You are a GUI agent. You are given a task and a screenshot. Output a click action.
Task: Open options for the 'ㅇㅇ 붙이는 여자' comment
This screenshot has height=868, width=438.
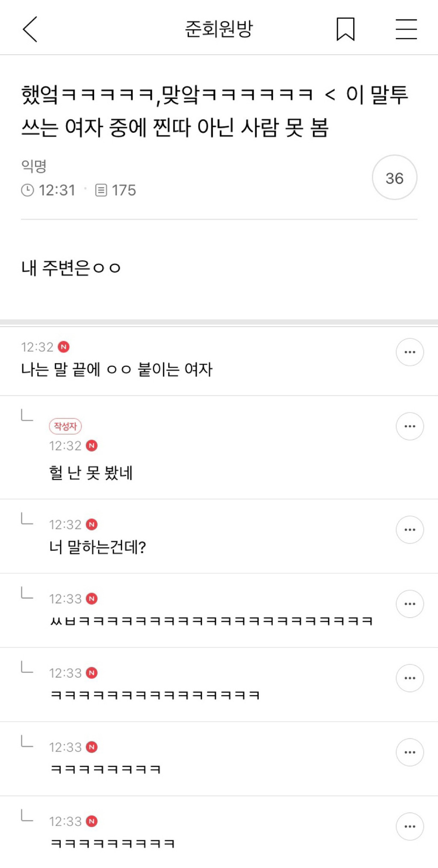pos(409,352)
